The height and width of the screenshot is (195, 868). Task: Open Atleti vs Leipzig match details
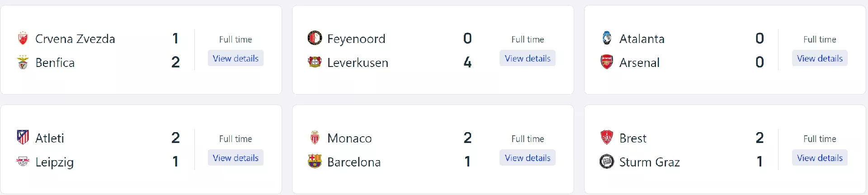[x=236, y=158]
